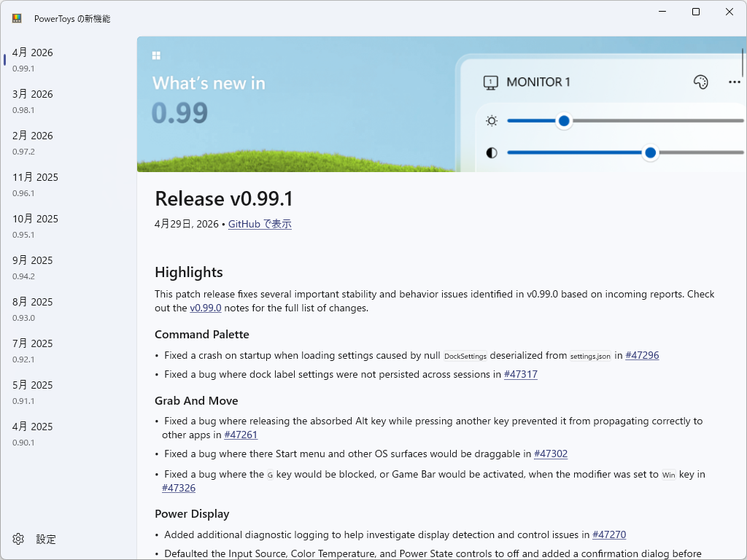Image resolution: width=747 pixels, height=560 pixels.
Task: Select the 3月 2026 release 0.98.1
Action: click(69, 101)
